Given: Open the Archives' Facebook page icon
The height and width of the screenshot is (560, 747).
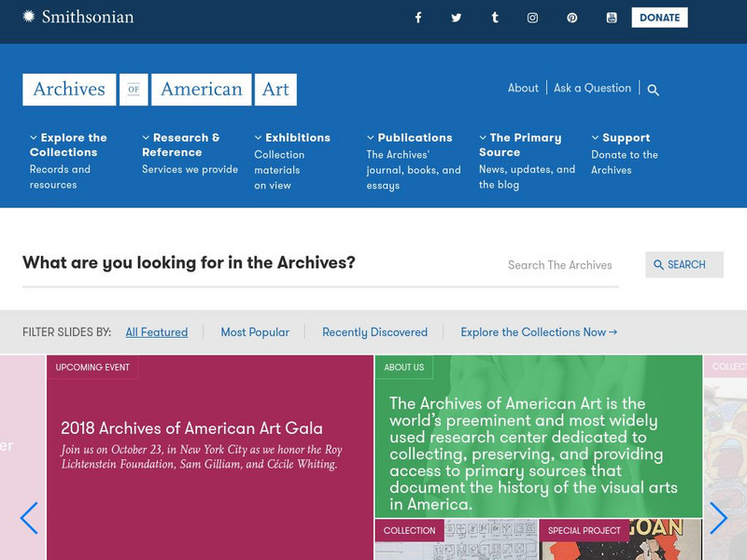Looking at the screenshot, I should (x=417, y=17).
